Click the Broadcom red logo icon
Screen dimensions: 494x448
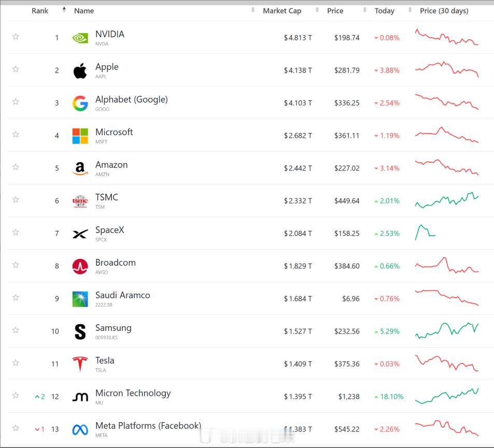pyautogui.click(x=80, y=266)
